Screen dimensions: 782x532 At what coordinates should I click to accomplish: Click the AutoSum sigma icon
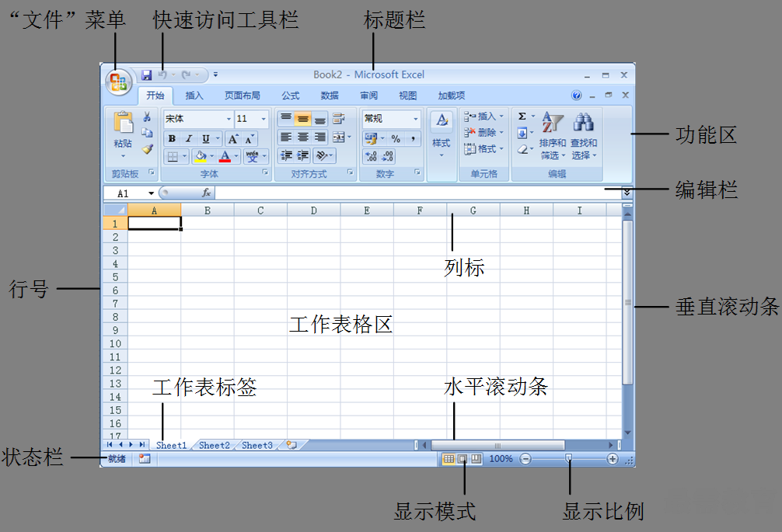[x=522, y=116]
